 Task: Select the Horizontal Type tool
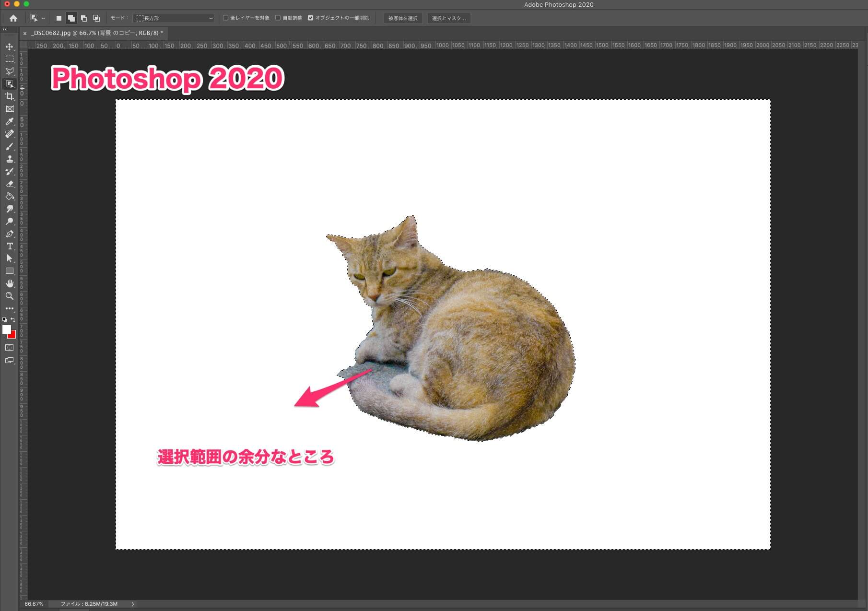[10, 246]
